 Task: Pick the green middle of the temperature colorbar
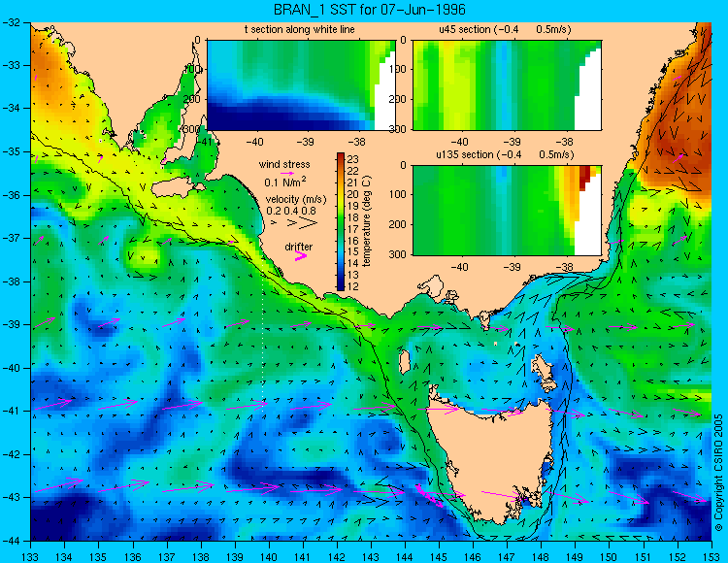pyautogui.click(x=341, y=222)
